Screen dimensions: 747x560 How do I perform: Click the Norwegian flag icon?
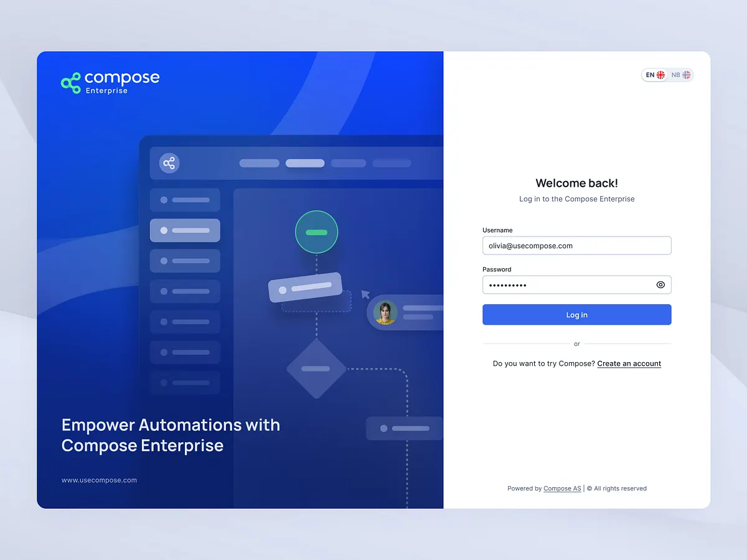point(687,75)
